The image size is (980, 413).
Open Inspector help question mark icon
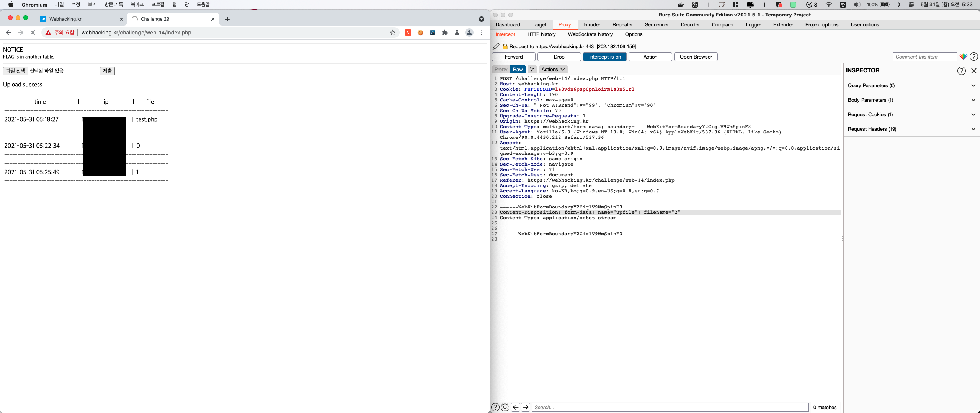[x=961, y=70]
